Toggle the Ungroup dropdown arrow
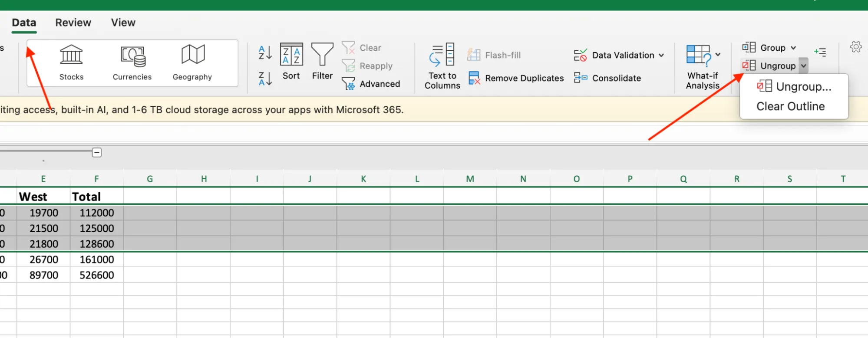Viewport: 868px width, 338px height. [804, 66]
